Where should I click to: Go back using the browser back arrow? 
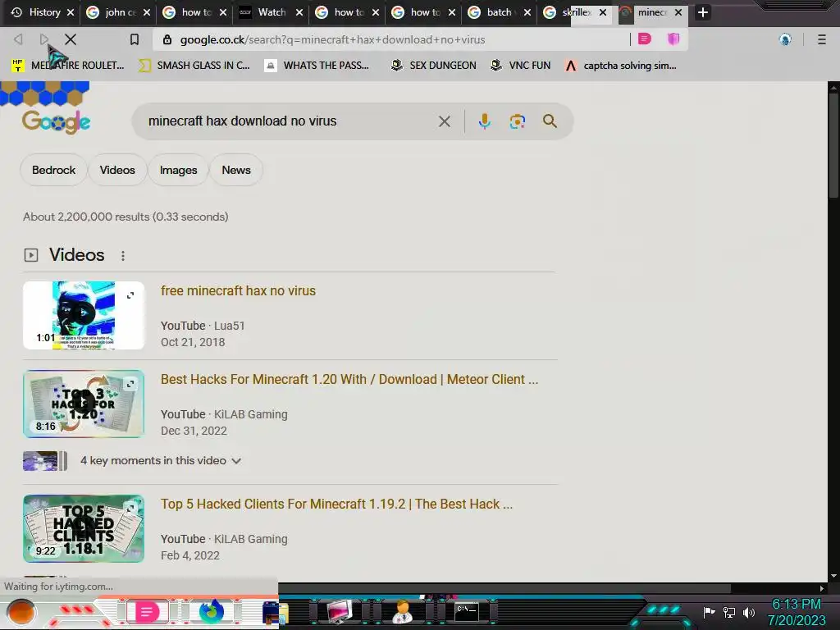point(18,39)
